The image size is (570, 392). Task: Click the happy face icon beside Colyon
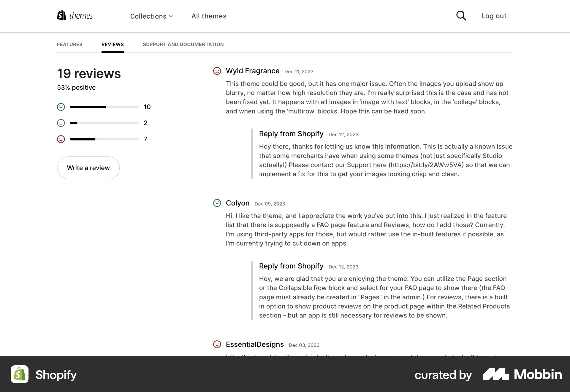[x=217, y=203]
